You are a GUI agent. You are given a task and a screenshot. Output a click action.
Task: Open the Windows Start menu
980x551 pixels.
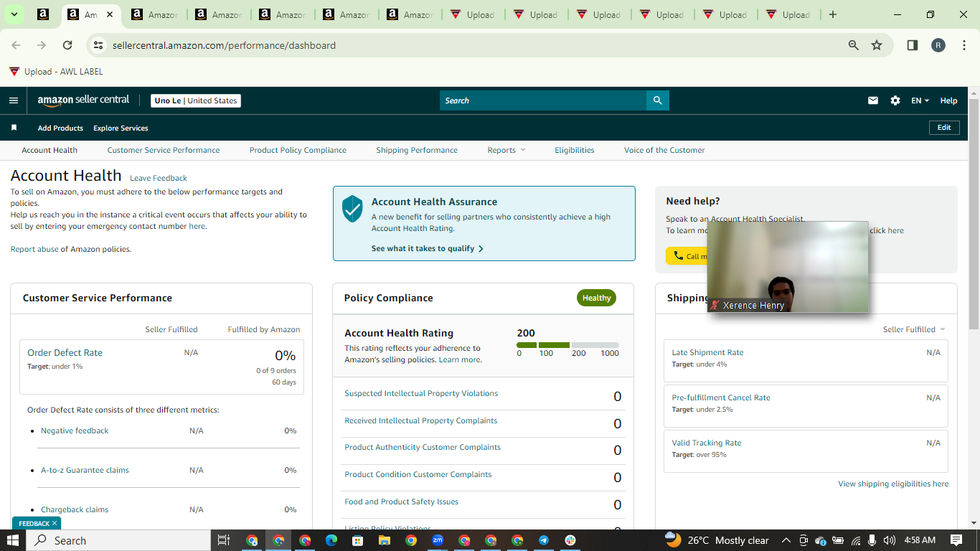click(x=13, y=540)
